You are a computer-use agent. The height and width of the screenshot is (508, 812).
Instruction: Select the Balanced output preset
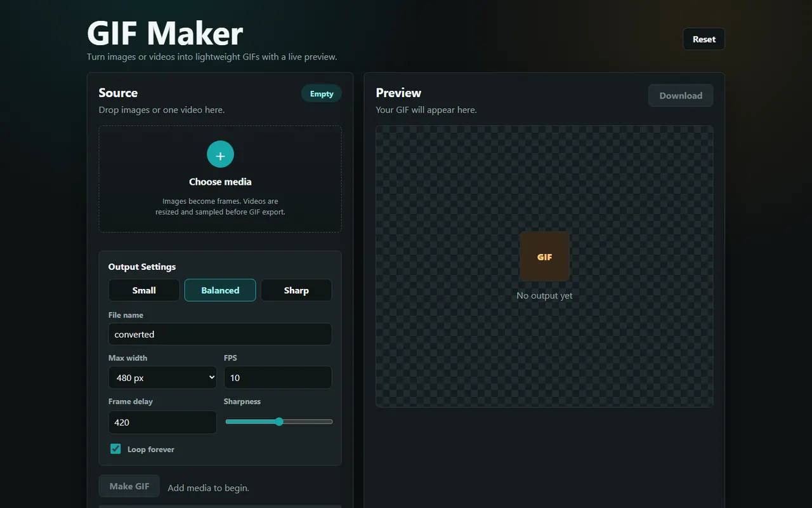[x=220, y=290]
